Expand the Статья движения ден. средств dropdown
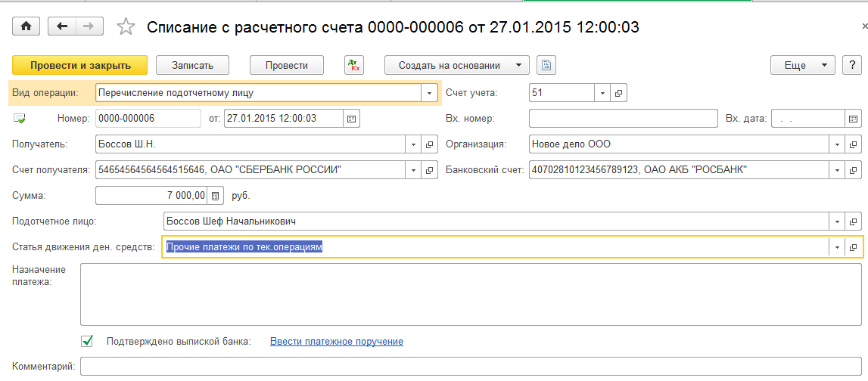This screenshot has height=381, width=868. coord(837,247)
